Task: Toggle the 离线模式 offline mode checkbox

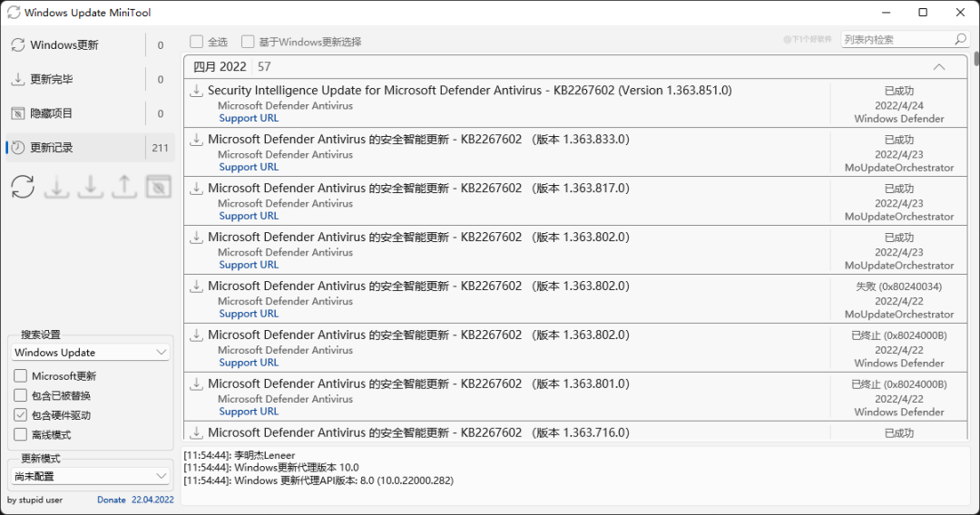Action: coord(20,435)
